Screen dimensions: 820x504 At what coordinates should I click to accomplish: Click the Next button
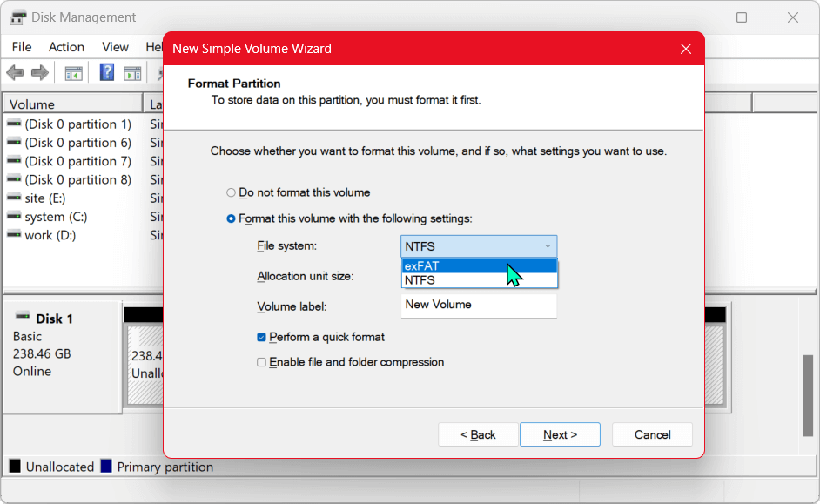560,434
